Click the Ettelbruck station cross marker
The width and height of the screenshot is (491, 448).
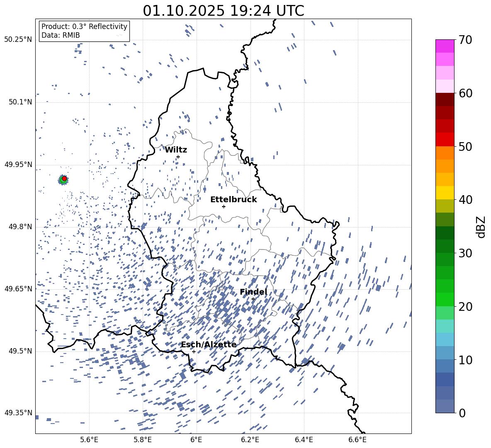pos(224,206)
